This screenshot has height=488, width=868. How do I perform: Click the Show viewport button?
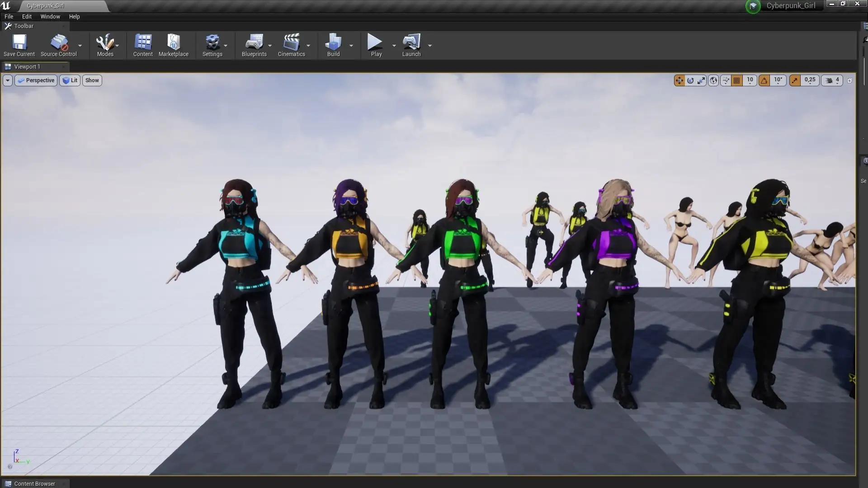(x=92, y=80)
